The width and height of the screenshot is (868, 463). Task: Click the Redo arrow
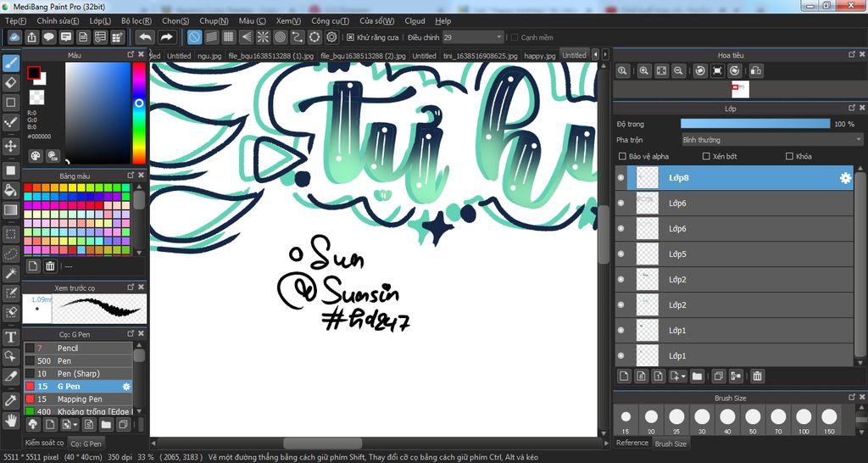pyautogui.click(x=166, y=37)
